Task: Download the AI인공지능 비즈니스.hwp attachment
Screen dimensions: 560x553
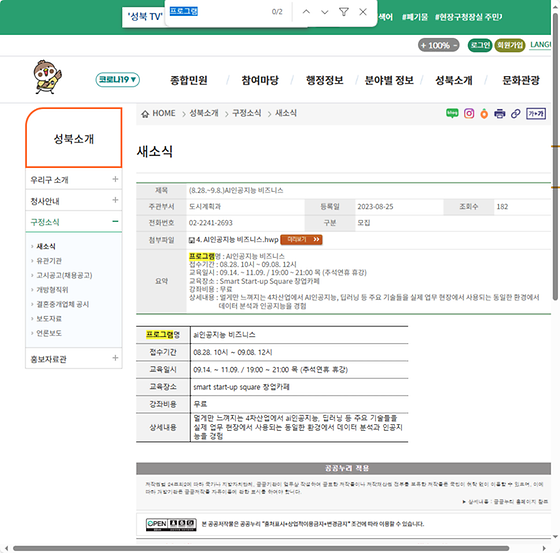Action: click(237, 240)
